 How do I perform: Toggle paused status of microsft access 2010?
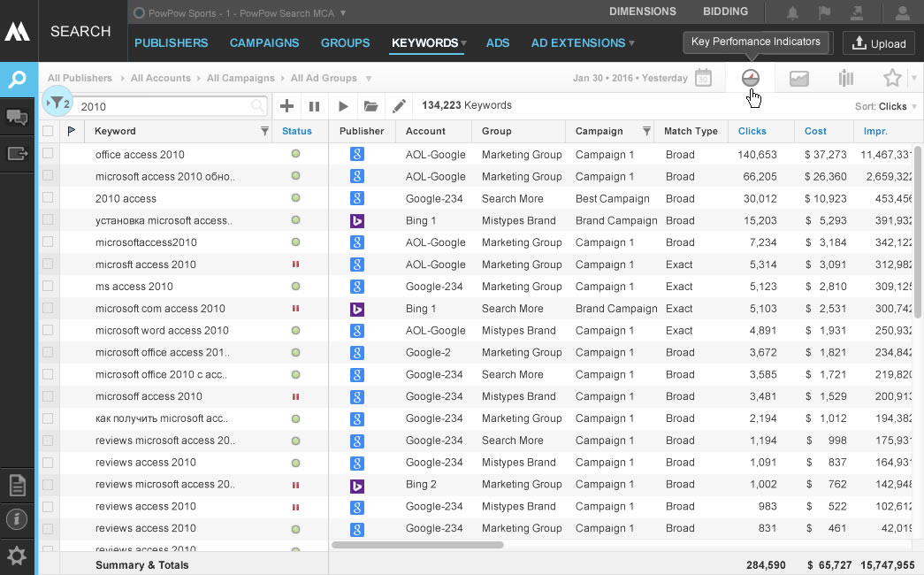pos(296,264)
